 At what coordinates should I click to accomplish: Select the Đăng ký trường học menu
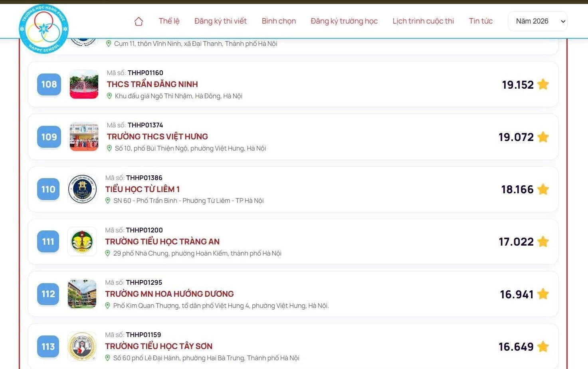pyautogui.click(x=344, y=21)
